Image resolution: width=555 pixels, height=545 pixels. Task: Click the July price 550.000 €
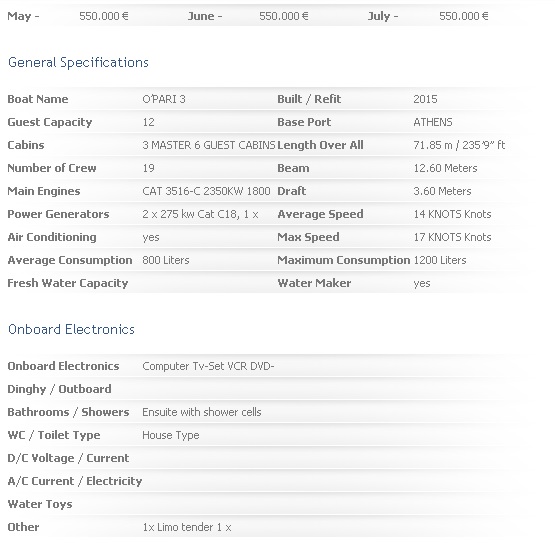[464, 16]
